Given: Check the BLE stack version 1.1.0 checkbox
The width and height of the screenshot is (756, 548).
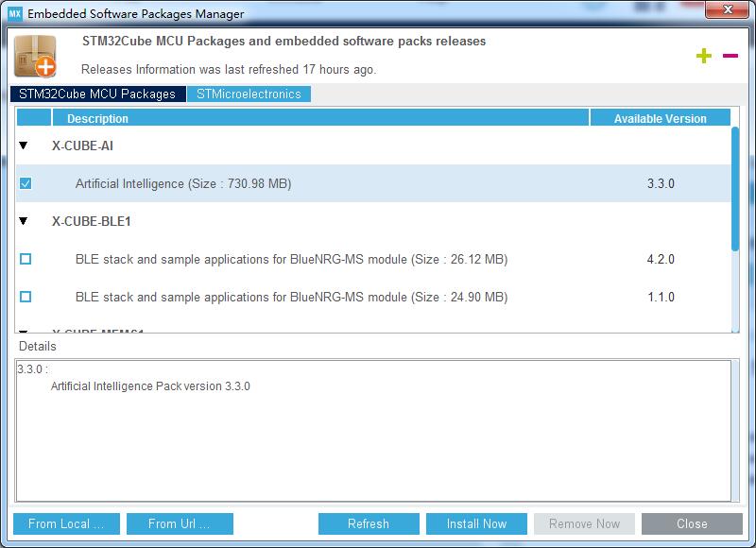Looking at the screenshot, I should [x=26, y=297].
